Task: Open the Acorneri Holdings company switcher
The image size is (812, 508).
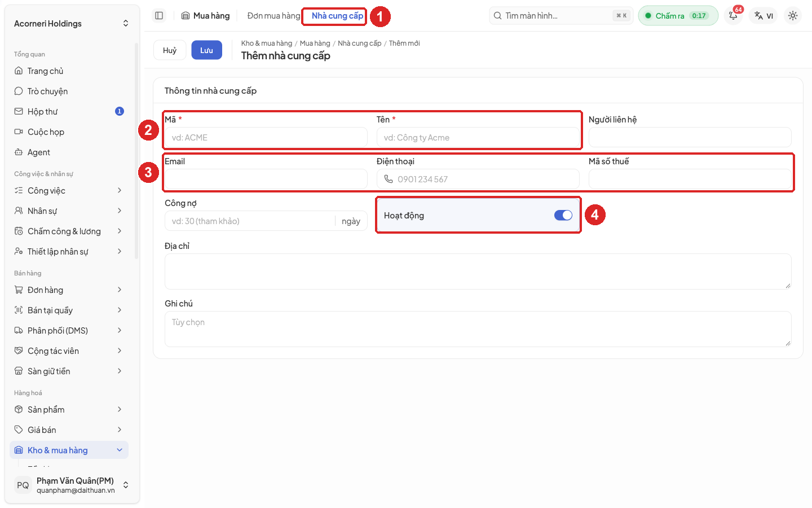Action: click(72, 24)
